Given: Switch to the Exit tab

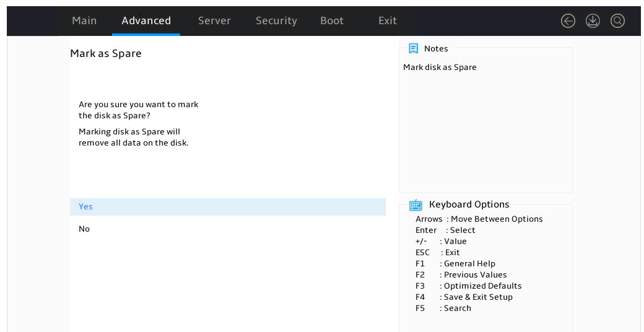Looking at the screenshot, I should pos(387,20).
